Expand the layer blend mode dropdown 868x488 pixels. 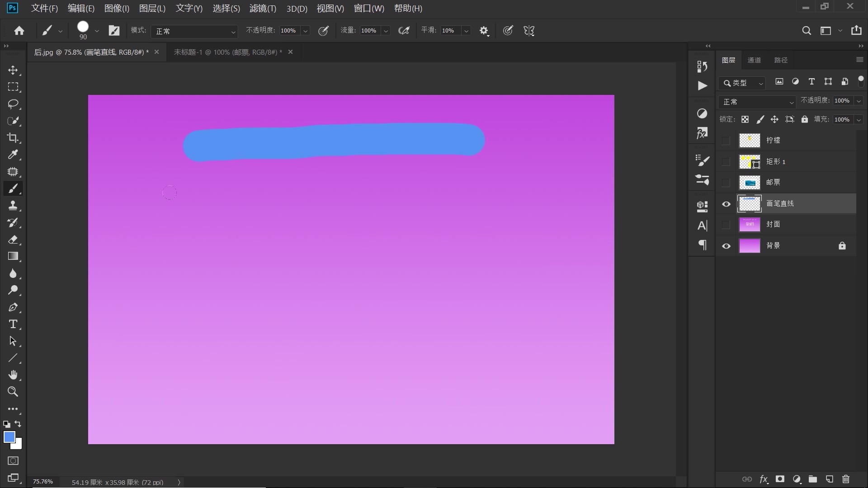(757, 102)
